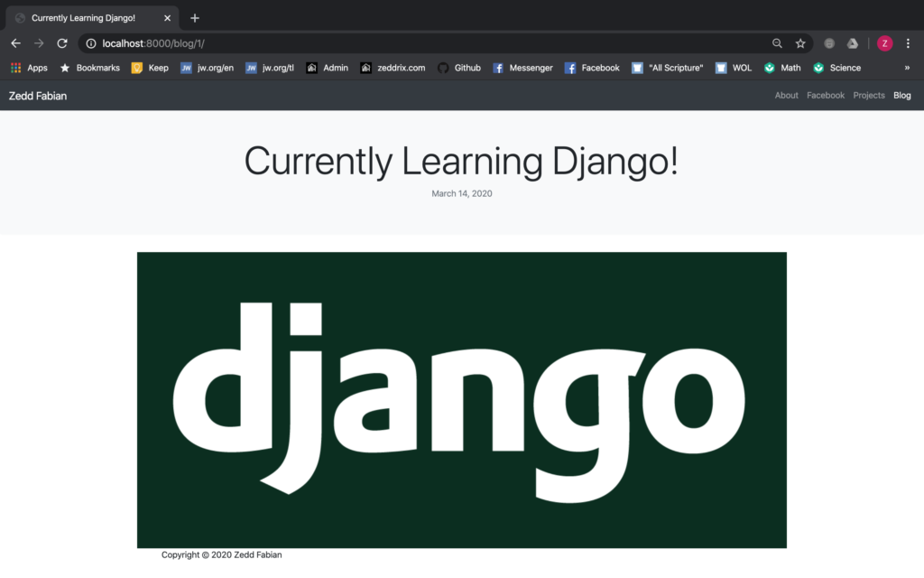View site information icon beside localhost URL
The width and height of the screenshot is (924, 578).
(91, 43)
